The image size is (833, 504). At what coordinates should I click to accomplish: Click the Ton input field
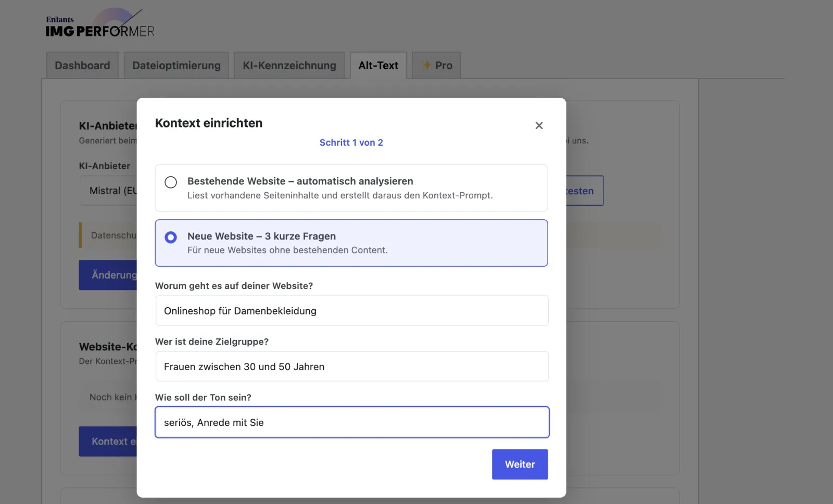pyautogui.click(x=352, y=422)
